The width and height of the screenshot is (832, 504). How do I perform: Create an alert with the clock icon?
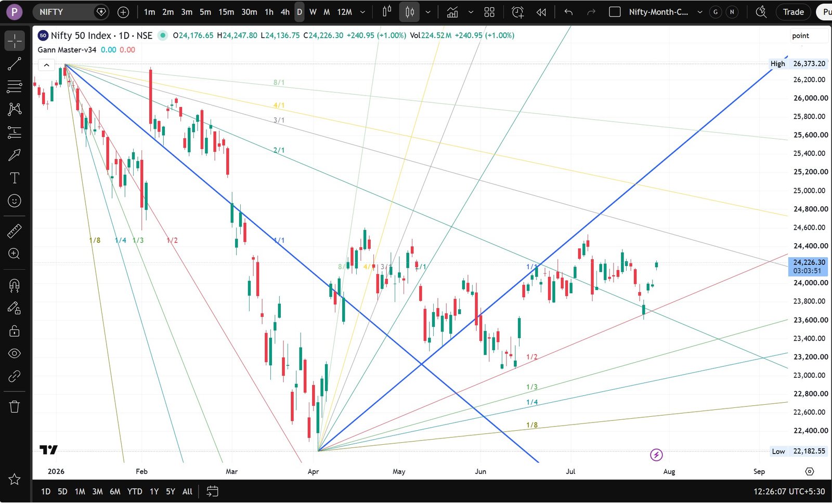pyautogui.click(x=518, y=12)
